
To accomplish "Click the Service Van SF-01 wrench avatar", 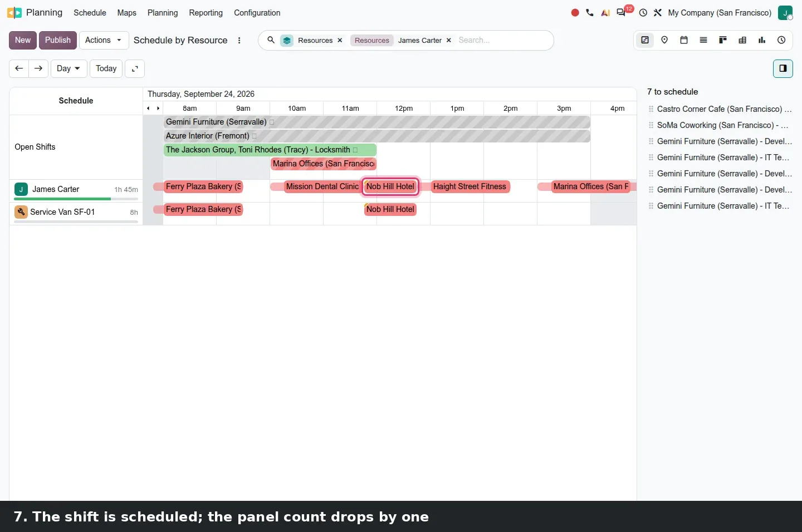I will (x=21, y=212).
